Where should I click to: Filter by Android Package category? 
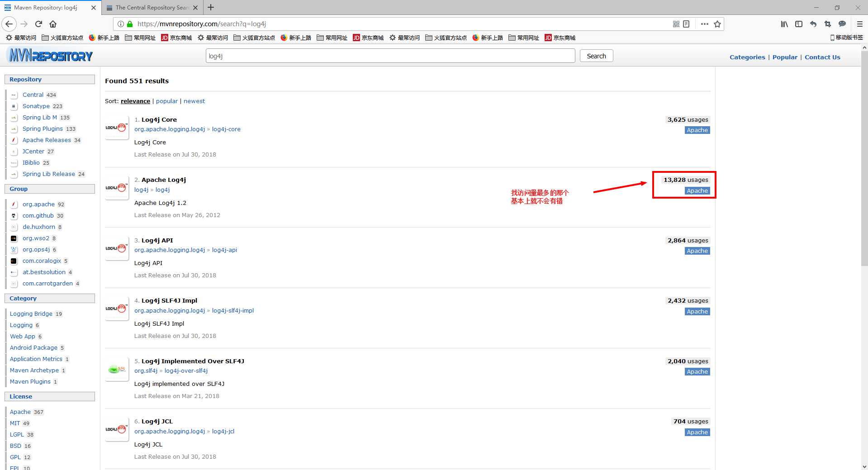click(33, 347)
